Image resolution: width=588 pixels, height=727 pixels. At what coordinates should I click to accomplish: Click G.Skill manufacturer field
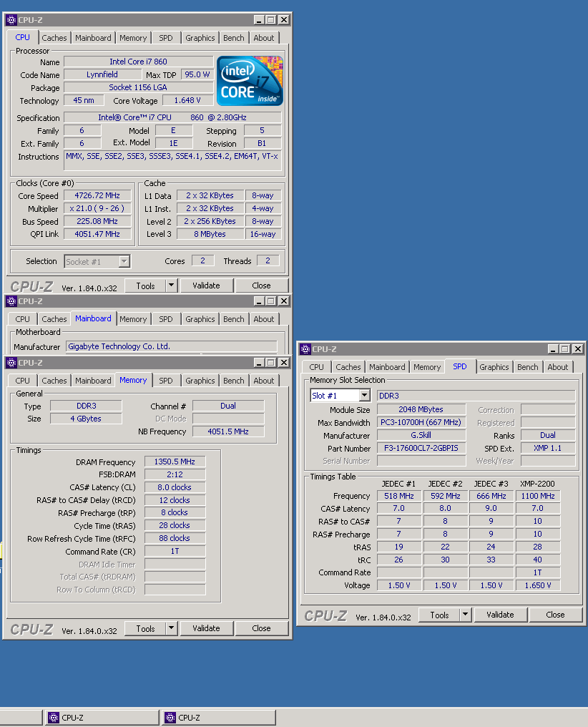[421, 435]
